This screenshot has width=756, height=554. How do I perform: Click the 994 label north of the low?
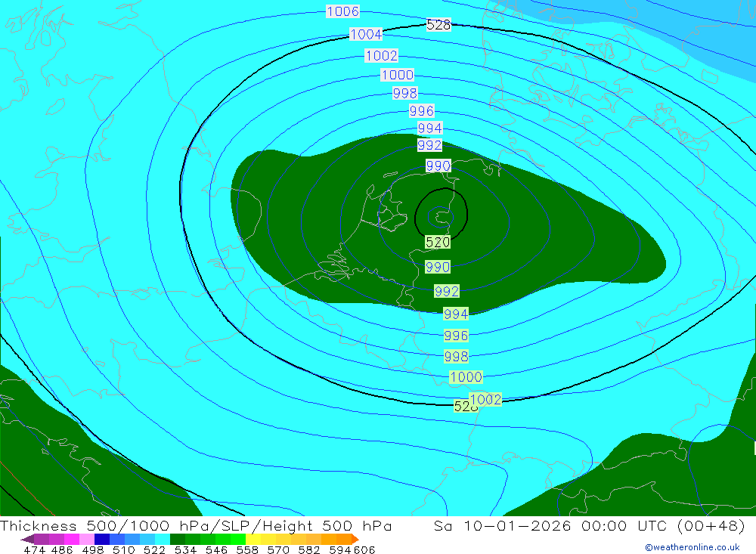(429, 128)
